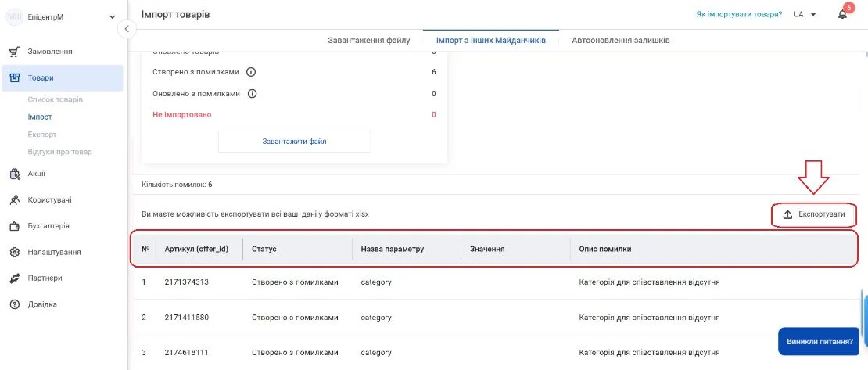868x370 pixels.
Task: Click Статус column header
Action: coord(264,249)
